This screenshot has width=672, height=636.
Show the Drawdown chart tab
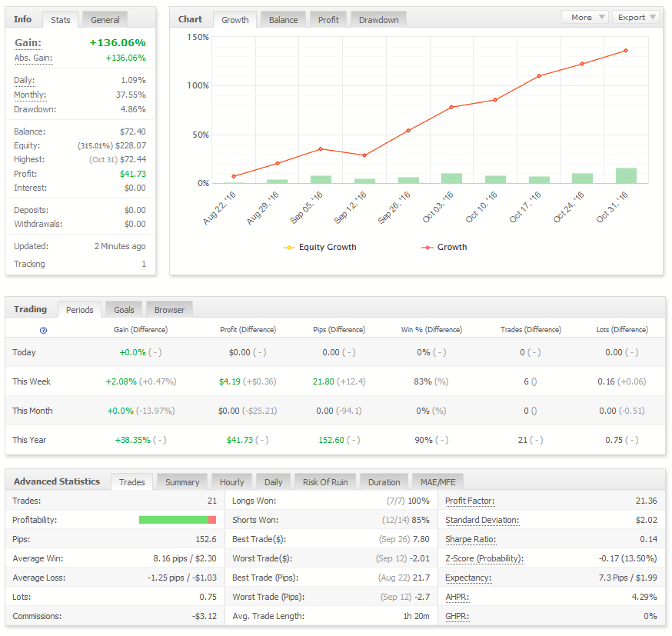[378, 20]
